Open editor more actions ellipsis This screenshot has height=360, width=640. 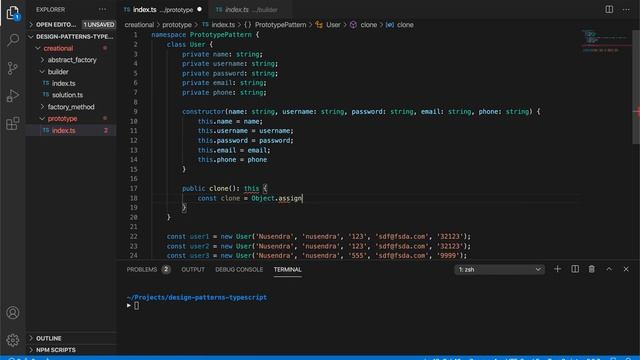(x=626, y=9)
